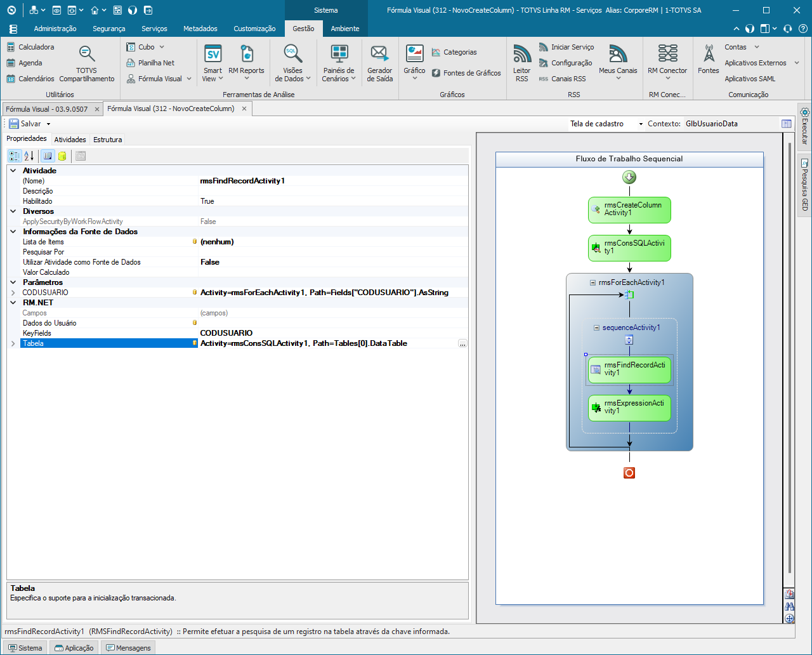Open TOTVS Compartilhamento
Screen dimensions: 812x655
87,63
